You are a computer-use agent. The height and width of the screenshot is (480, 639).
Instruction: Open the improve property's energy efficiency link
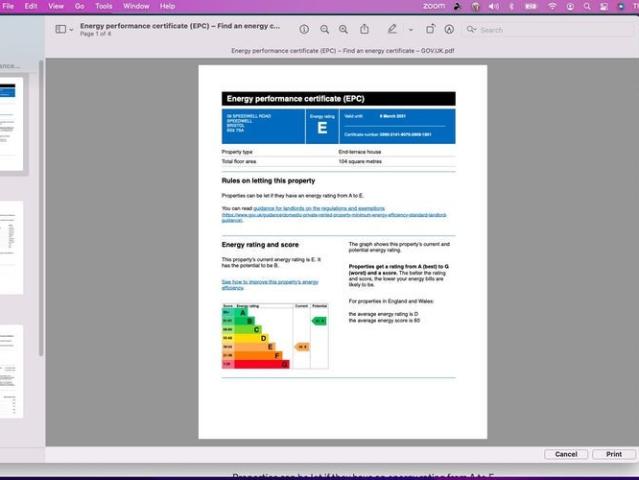[x=270, y=284]
